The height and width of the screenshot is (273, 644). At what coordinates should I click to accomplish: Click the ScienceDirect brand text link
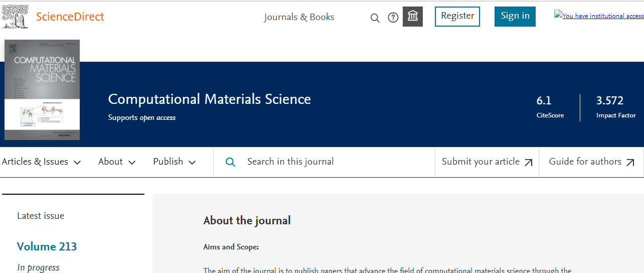70,17
